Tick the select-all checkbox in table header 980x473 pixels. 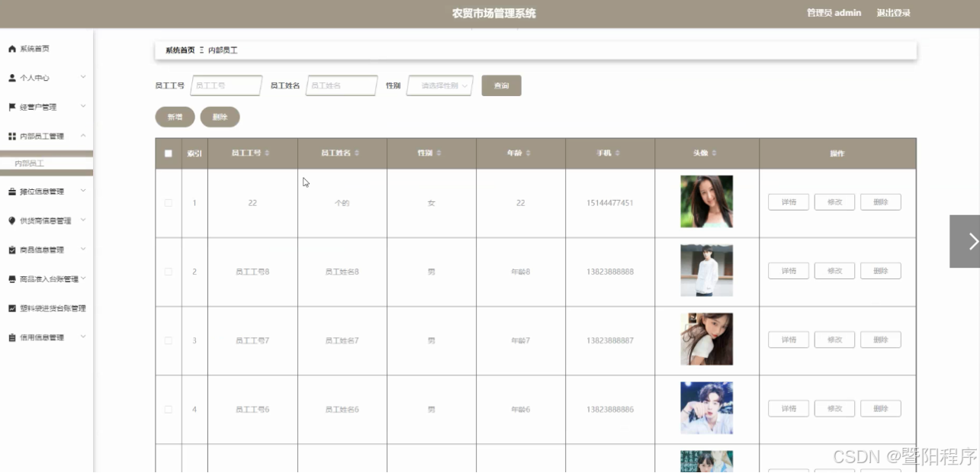pos(169,153)
